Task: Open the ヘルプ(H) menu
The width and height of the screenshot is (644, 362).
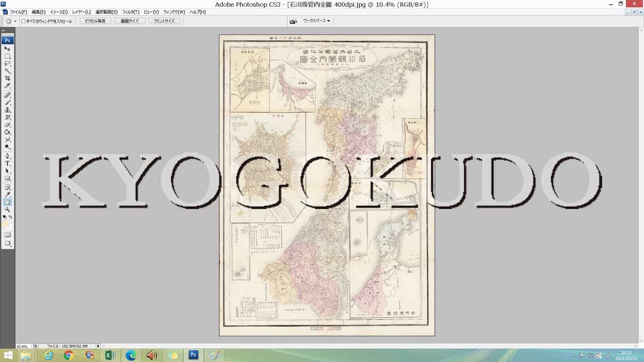Action: [x=198, y=12]
